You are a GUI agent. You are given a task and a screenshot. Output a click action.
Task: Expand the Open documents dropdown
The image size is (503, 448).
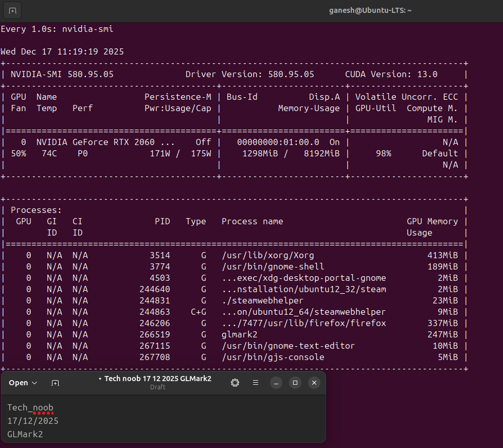(23, 383)
